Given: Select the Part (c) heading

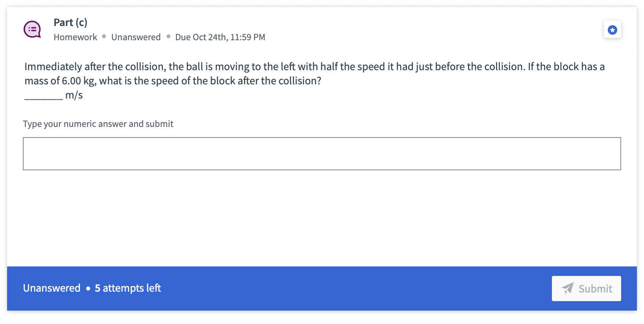Looking at the screenshot, I should (70, 22).
